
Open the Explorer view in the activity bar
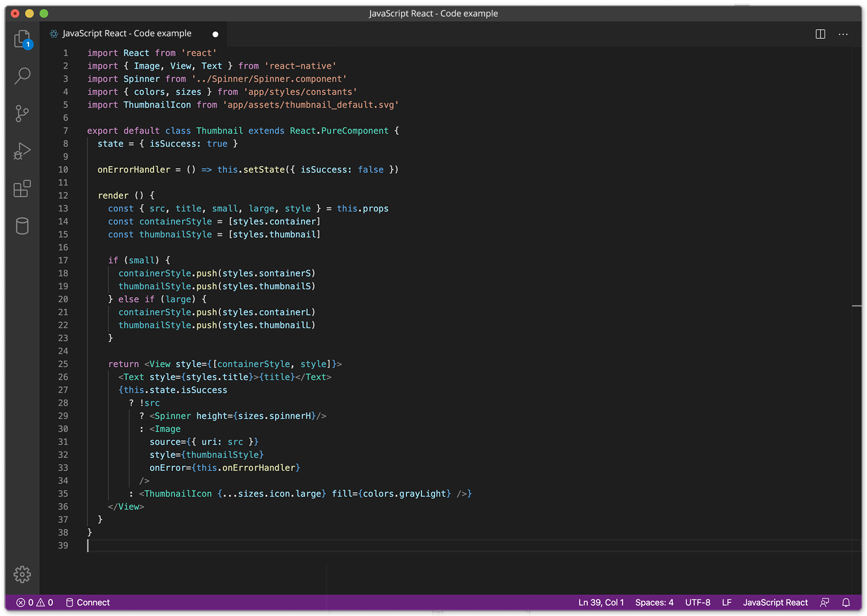[x=22, y=39]
